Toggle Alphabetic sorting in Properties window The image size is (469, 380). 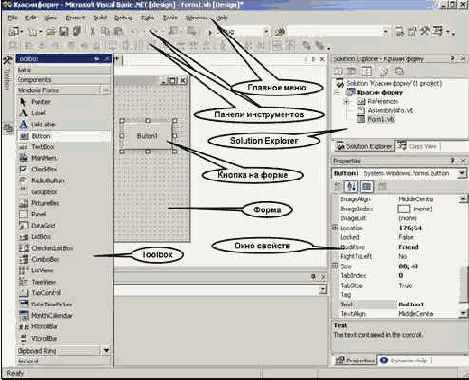352,186
